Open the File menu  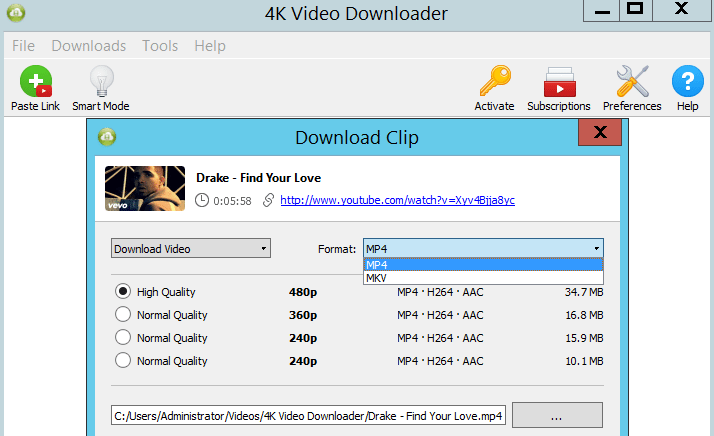pos(23,46)
